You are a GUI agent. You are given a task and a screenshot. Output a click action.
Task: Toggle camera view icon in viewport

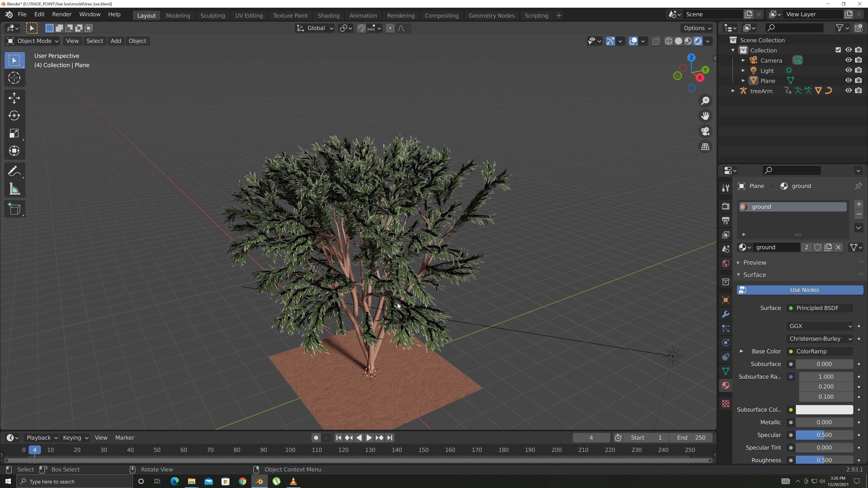click(x=705, y=131)
